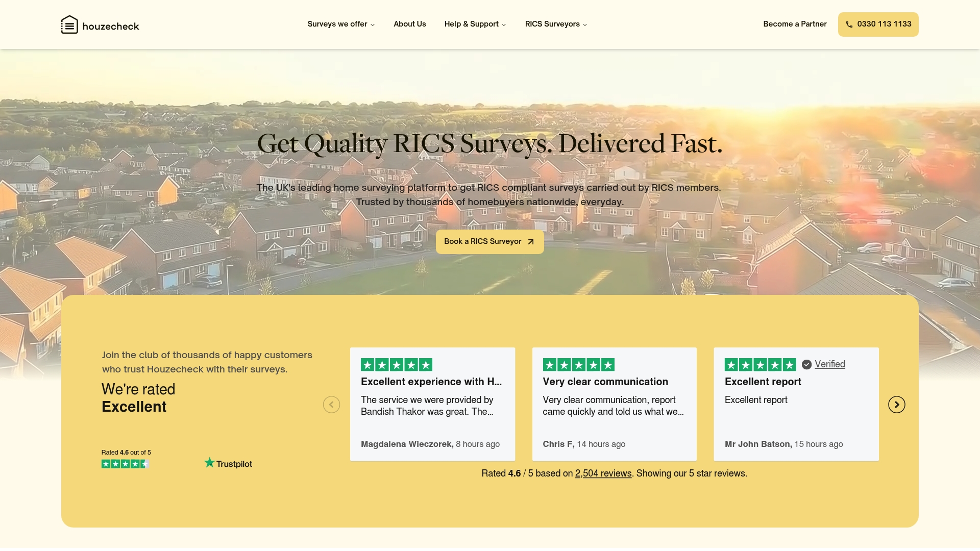Open the Surveys we offer menu
This screenshot has width=980, height=551.
341,24
